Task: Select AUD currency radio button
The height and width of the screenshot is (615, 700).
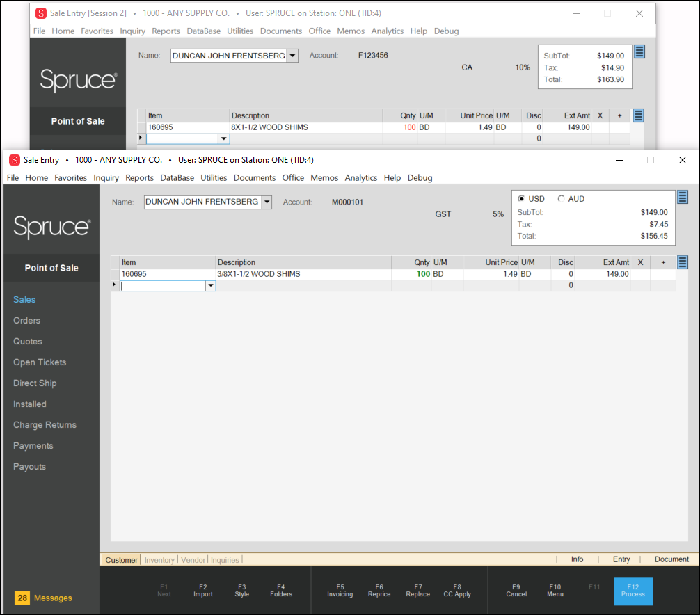Action: click(x=561, y=198)
